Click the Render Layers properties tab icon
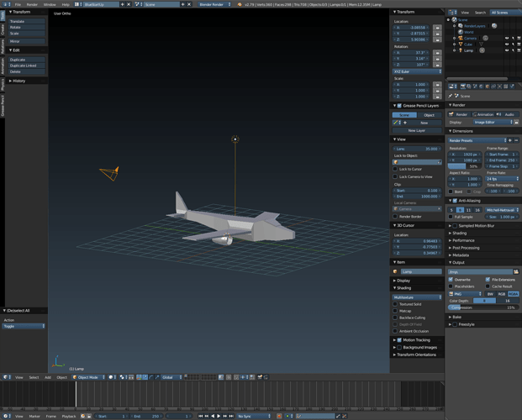The height and width of the screenshot is (420, 522). coord(469,87)
